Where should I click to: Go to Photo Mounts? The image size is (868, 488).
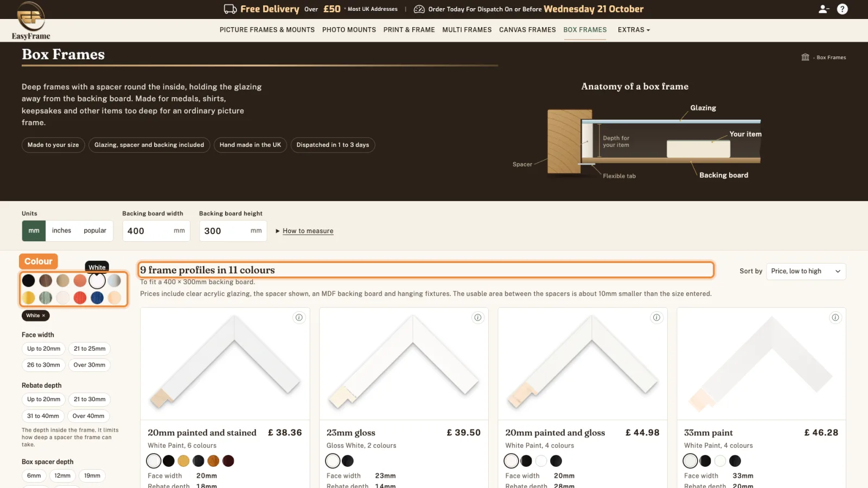[349, 30]
